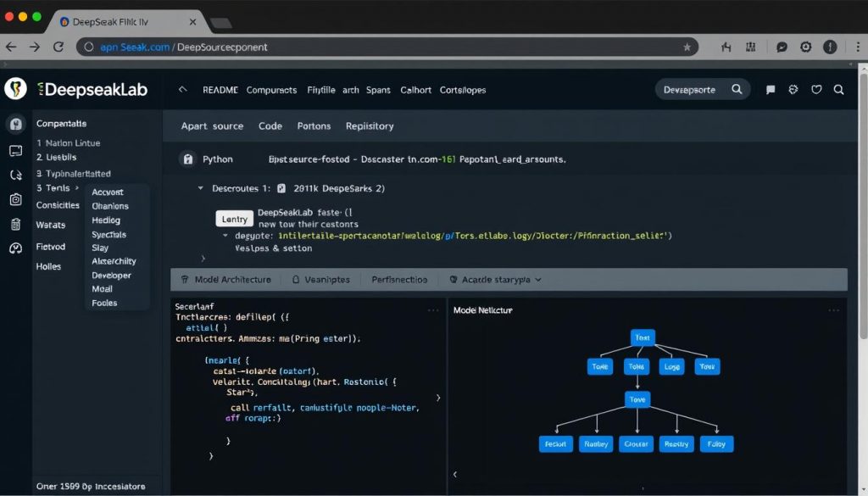Open Fietvod sidebar item
The image size is (868, 496).
click(50, 247)
